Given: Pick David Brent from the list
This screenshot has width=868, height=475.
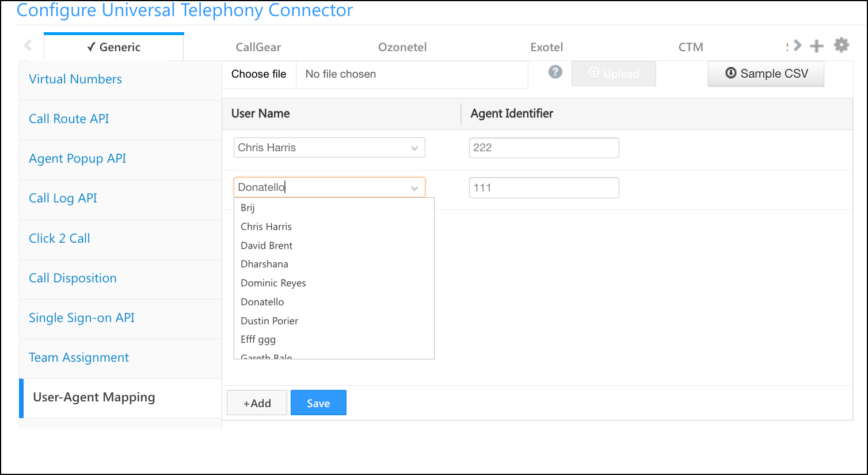Looking at the screenshot, I should point(334,246).
